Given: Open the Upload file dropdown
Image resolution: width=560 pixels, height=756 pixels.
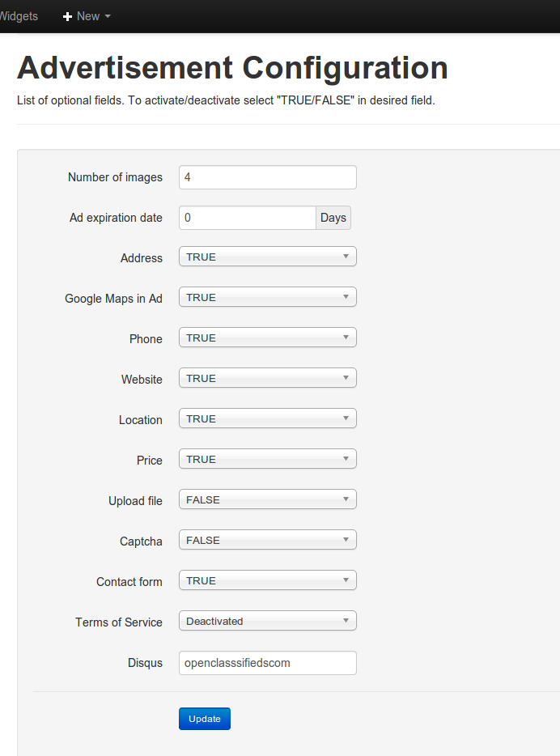Looking at the screenshot, I should click(267, 500).
